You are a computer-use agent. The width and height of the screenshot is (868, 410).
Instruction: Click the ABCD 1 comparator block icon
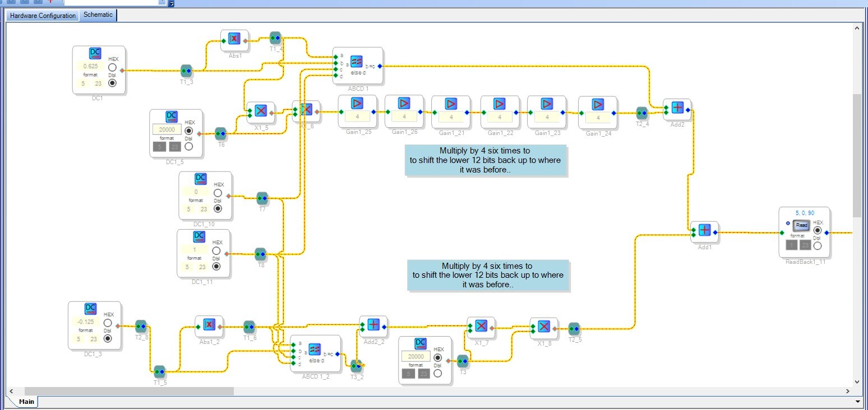click(x=357, y=62)
